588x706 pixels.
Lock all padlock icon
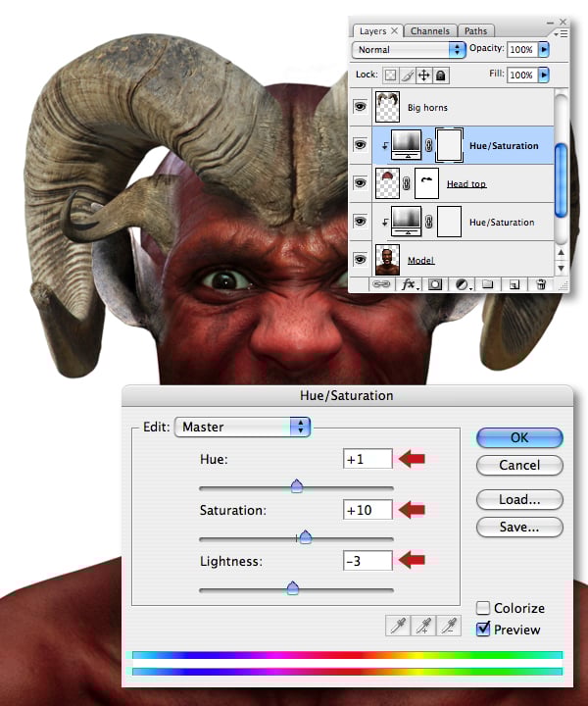click(x=440, y=76)
